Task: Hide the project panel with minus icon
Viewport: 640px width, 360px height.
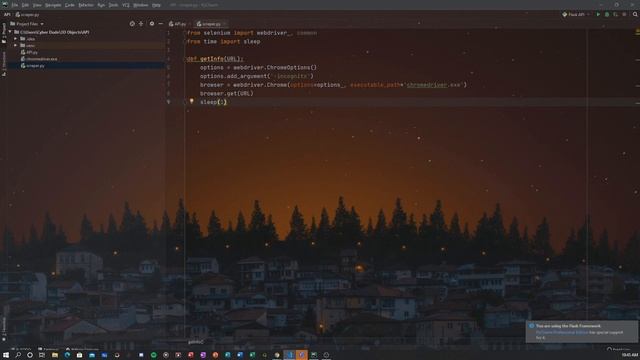Action: [160, 24]
